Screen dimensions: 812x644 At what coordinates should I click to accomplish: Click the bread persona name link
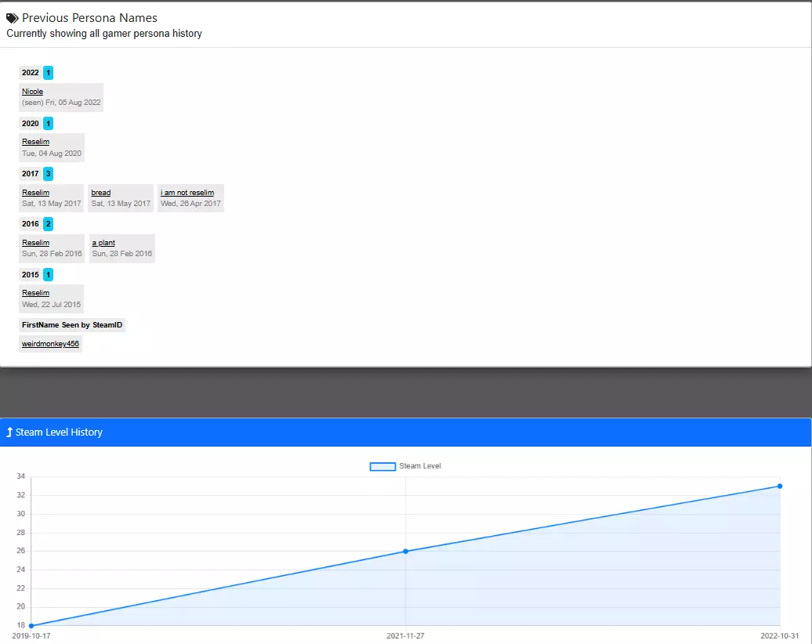(x=101, y=193)
